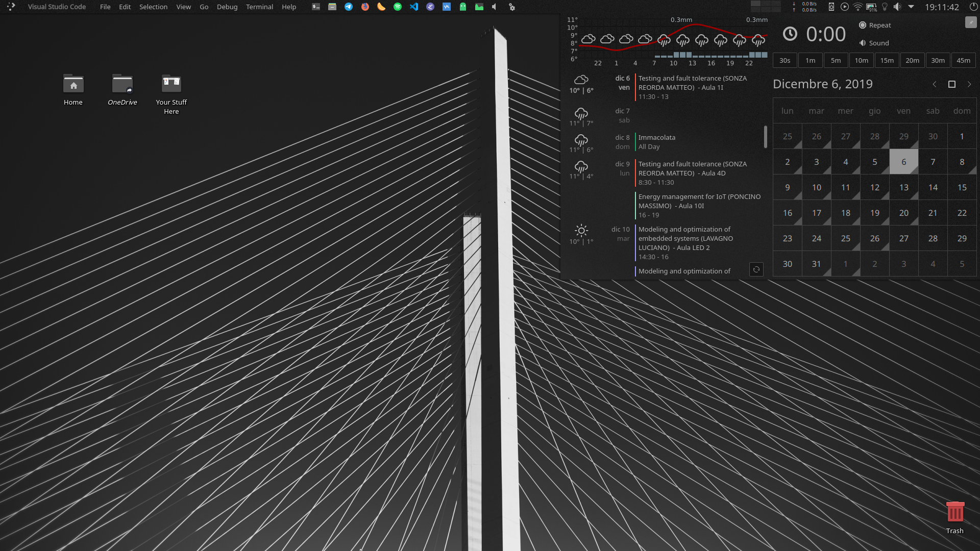The width and height of the screenshot is (980, 551).
Task: Open Spotify launcher icon
Action: (x=398, y=7)
